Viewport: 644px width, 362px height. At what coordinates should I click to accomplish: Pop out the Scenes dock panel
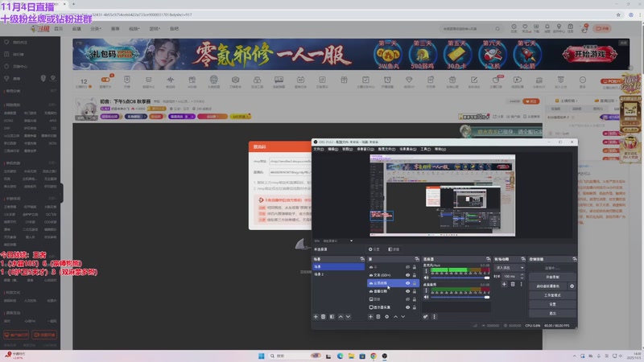pyautogui.click(x=361, y=259)
